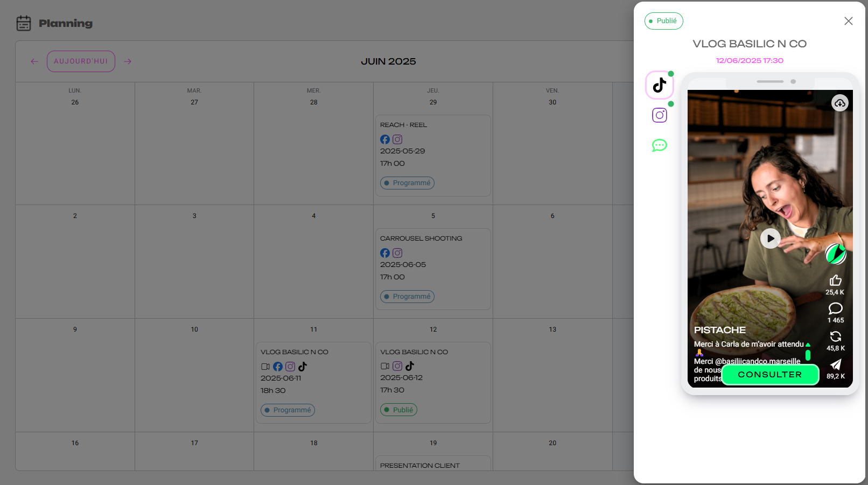
Task: Click the AUJOURD'HUI button
Action: click(x=81, y=61)
